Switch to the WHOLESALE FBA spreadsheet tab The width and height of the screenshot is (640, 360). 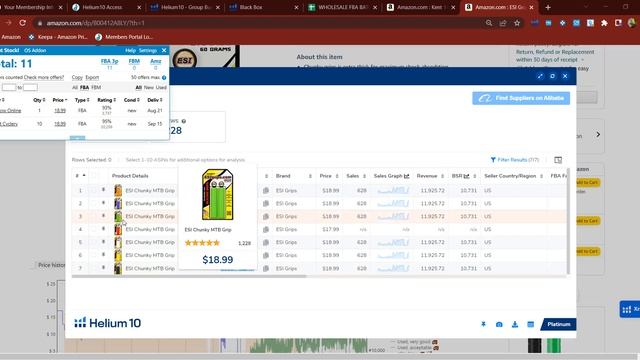343,7
